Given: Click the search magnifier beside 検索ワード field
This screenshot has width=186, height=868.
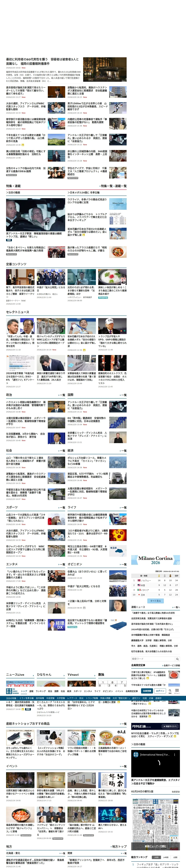Looking at the screenshot, I should point(177,659).
